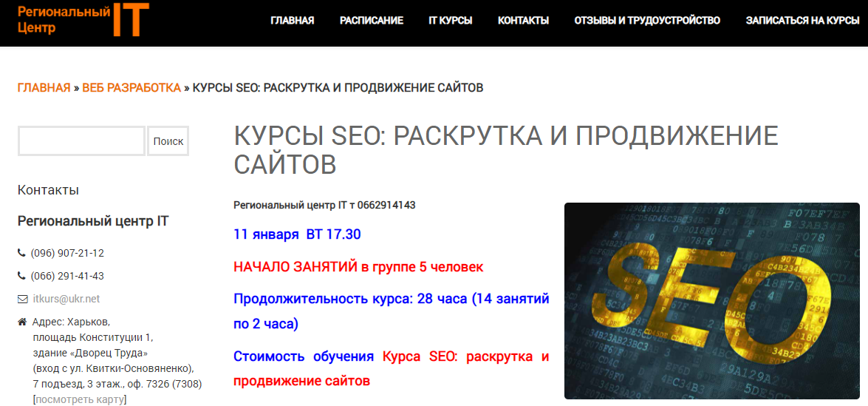Open the ГЛАВНАЯ menu item

point(293,21)
